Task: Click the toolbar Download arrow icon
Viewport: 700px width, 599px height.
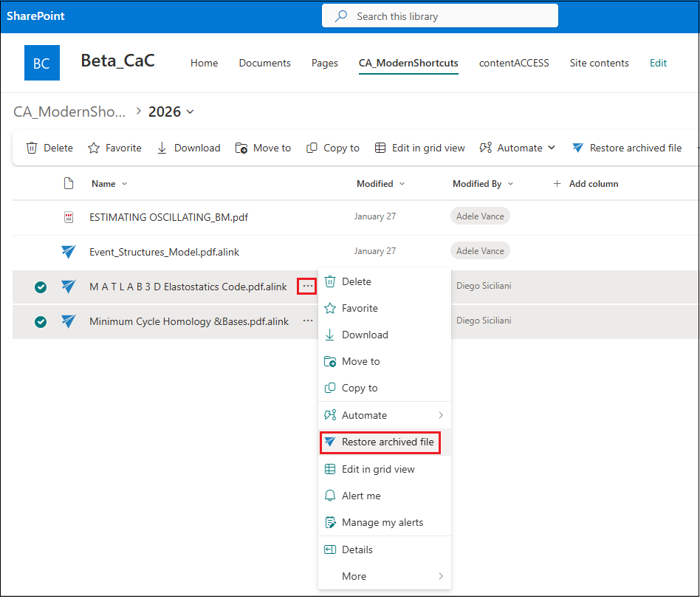Action: pos(162,148)
